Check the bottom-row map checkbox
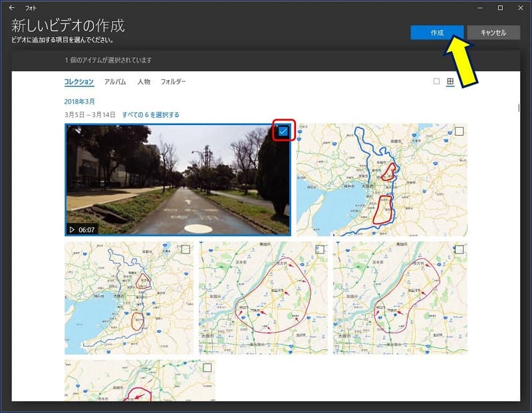This screenshot has height=413, width=532. [x=207, y=368]
